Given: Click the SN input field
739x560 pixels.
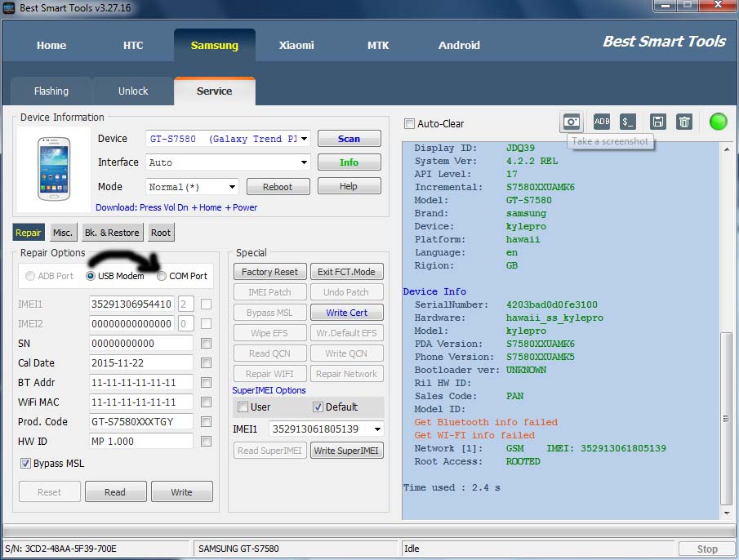Looking at the screenshot, I should 141,344.
